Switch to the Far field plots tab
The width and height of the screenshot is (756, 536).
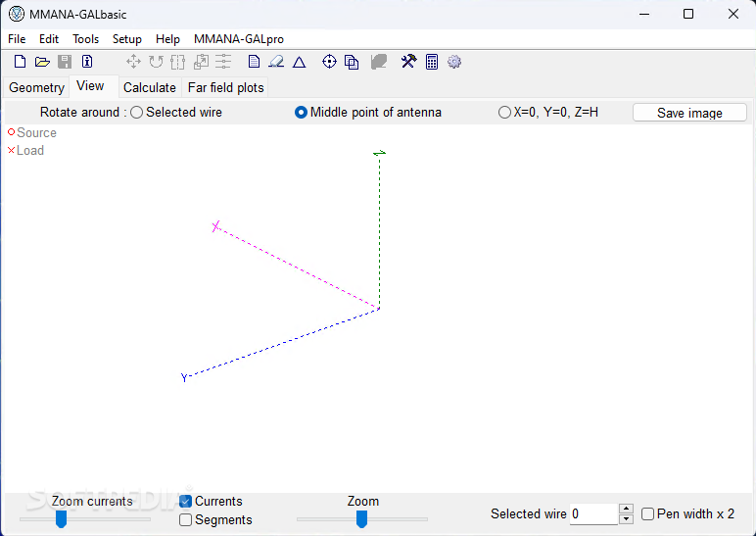tap(225, 88)
